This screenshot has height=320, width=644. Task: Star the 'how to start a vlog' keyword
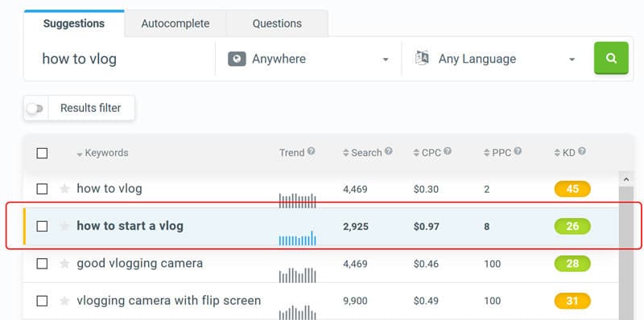coord(64,226)
